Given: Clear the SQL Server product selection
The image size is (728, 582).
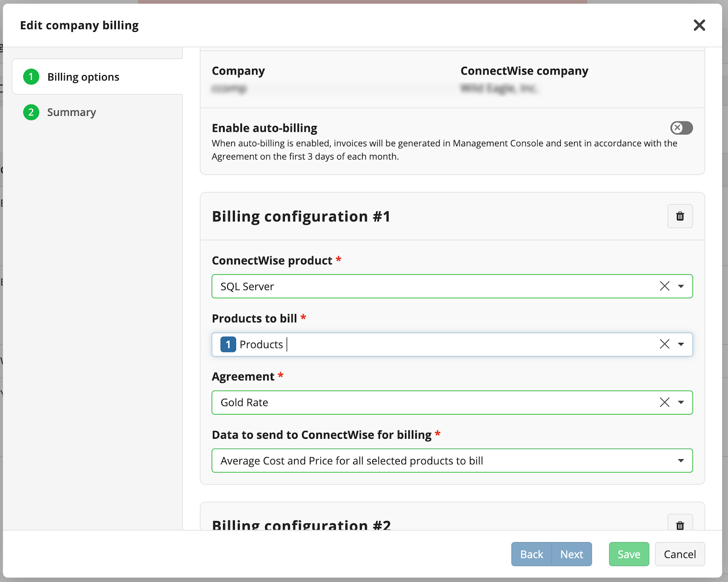Looking at the screenshot, I should [664, 286].
